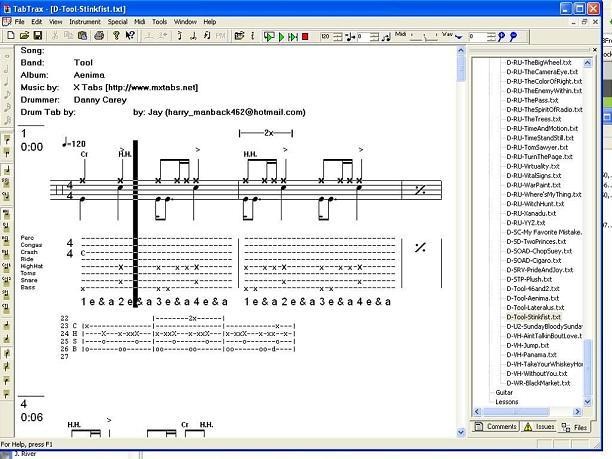This screenshot has width=612, height=459.
Task: Click the Midi volume slider
Action: [x=423, y=38]
